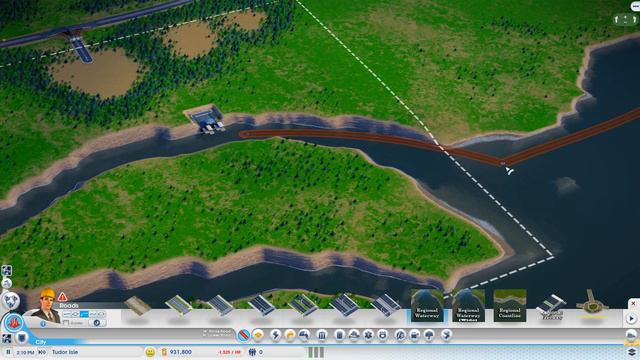Open the region view globe icon
The image size is (640, 360).
[11, 301]
